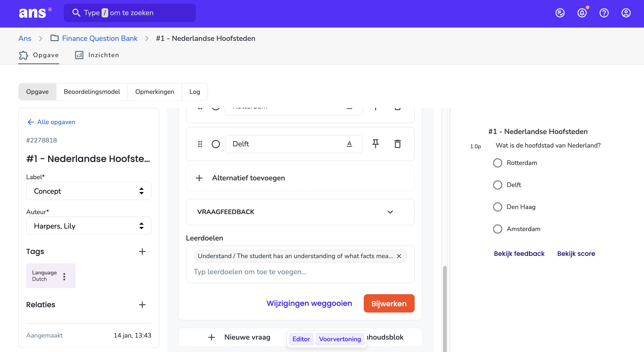Click Bekijk feedback
This screenshot has height=352, width=644.
[x=519, y=253]
